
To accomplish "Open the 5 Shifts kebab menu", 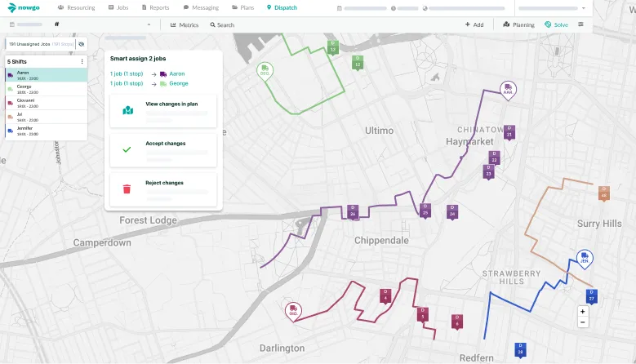I will point(82,62).
